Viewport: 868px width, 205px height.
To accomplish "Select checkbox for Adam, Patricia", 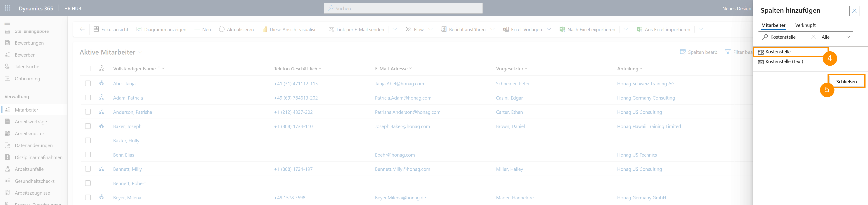I will pos(88,98).
